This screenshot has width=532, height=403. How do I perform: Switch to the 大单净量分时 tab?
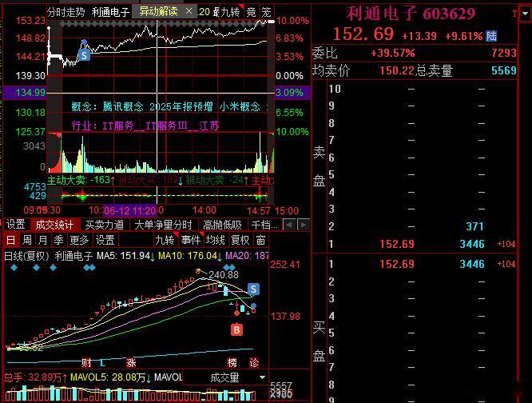163,225
